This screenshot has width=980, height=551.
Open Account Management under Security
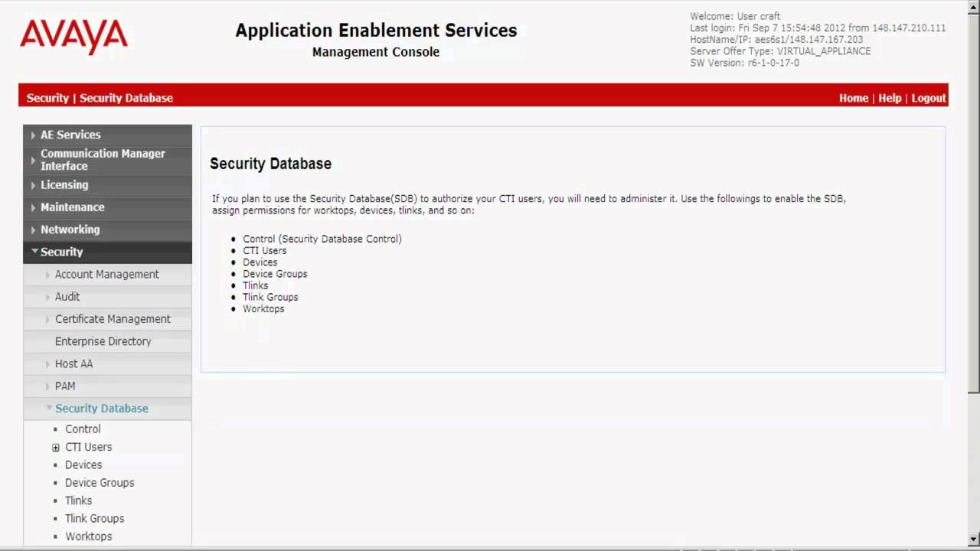106,275
